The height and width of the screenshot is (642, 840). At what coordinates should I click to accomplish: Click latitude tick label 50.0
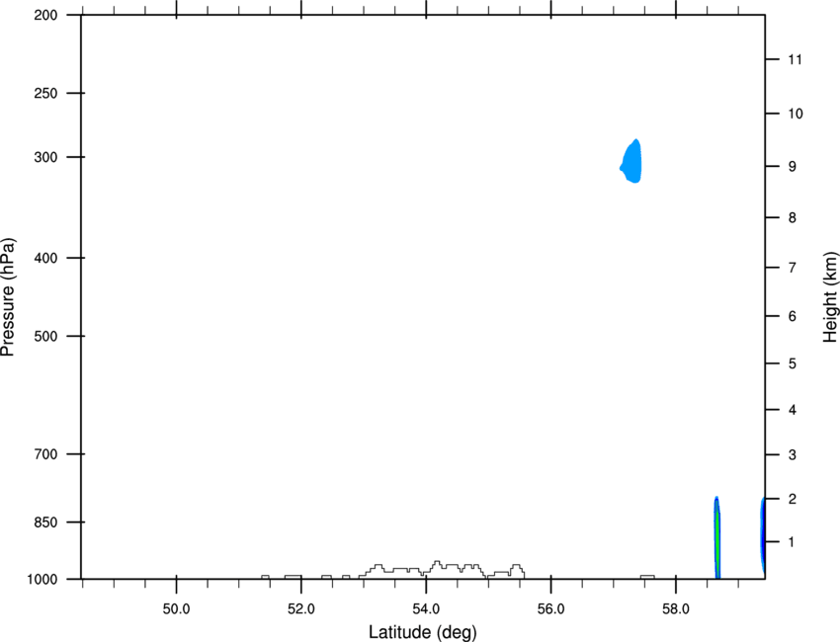[176, 609]
